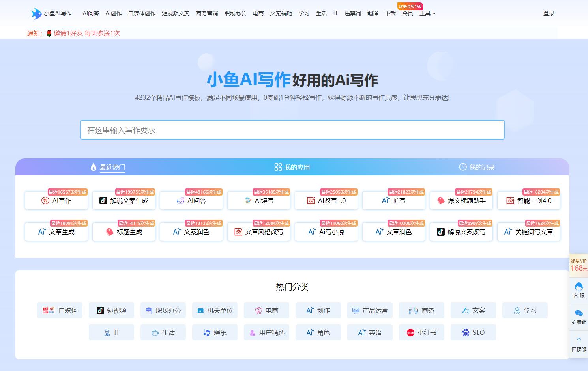Open the 交流群 WeChat group icon

(x=579, y=317)
